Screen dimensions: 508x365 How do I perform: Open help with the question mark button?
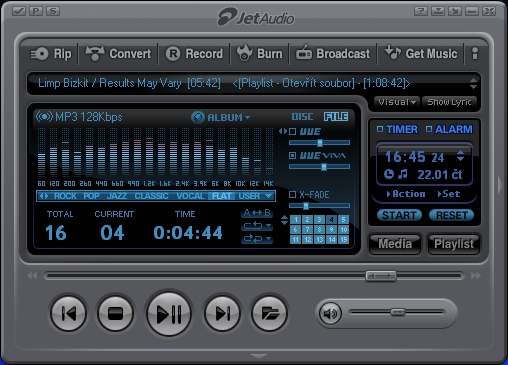421,11
